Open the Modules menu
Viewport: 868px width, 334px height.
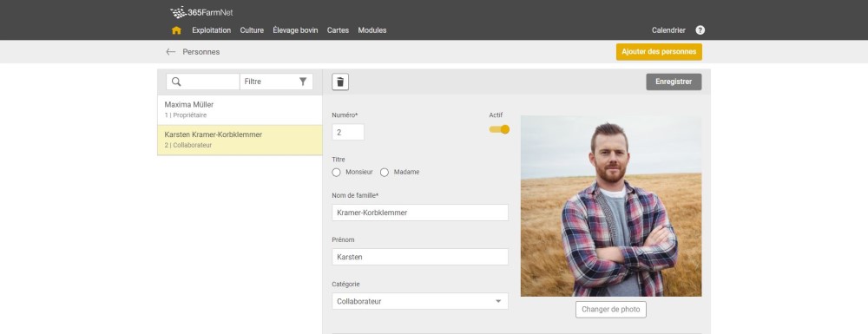tap(372, 30)
